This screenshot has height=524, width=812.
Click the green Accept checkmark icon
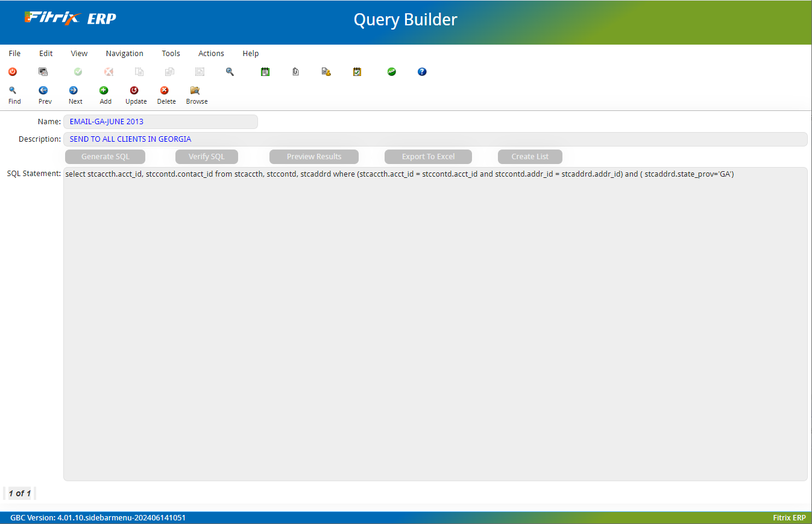pyautogui.click(x=78, y=72)
